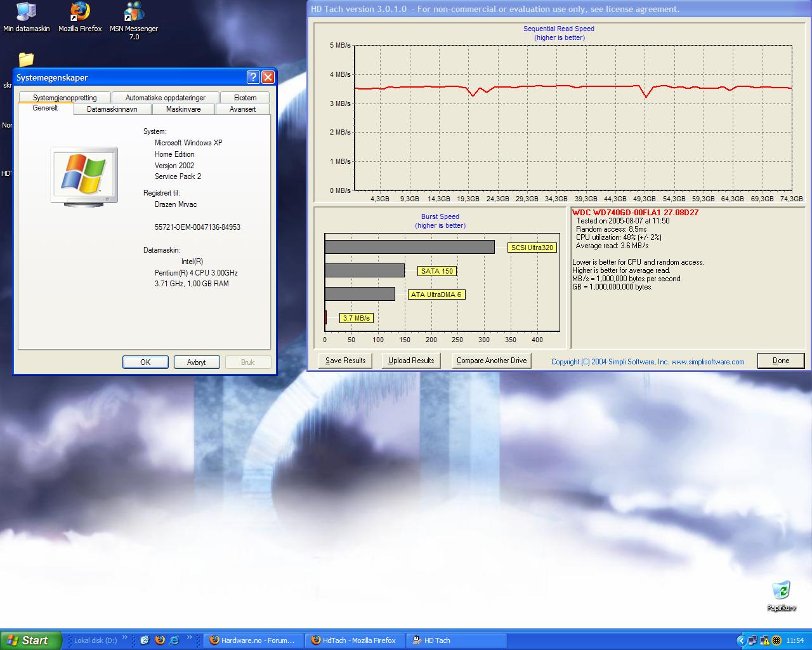
Task: Click the 3.7 MB/s burst speed label
Action: point(357,318)
